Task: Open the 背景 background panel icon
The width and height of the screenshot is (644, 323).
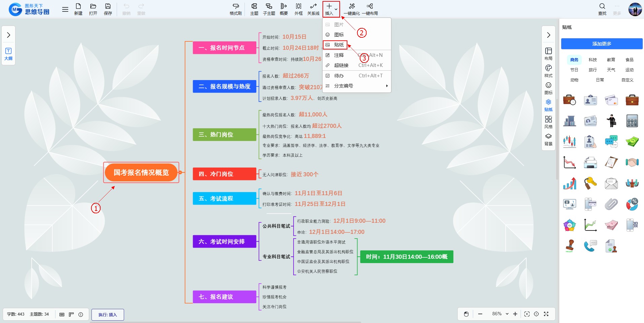Action: (x=548, y=139)
